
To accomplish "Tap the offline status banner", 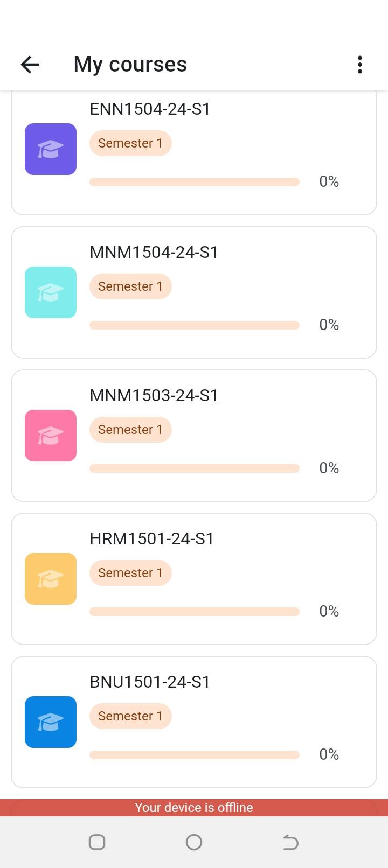I will coord(194,808).
